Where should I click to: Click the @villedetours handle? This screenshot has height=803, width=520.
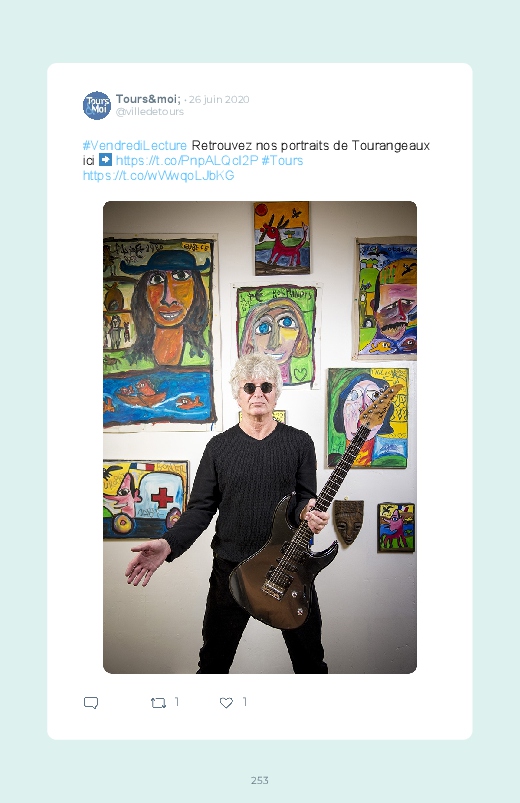tap(150, 112)
